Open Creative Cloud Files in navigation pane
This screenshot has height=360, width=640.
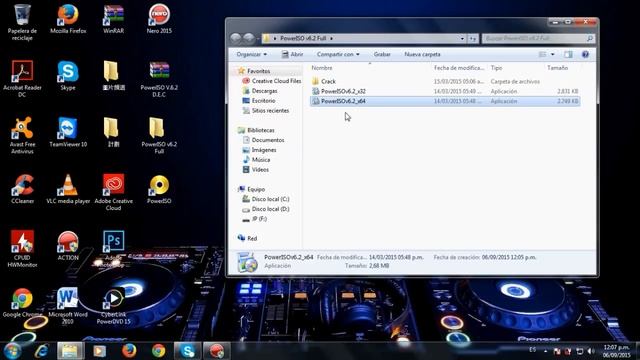click(x=271, y=81)
